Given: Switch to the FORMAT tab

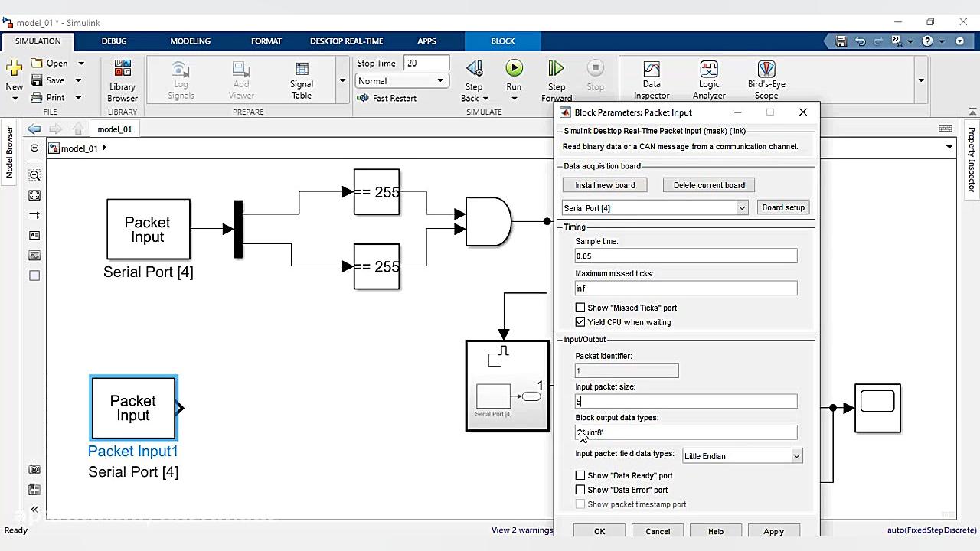Looking at the screenshot, I should pos(266,41).
